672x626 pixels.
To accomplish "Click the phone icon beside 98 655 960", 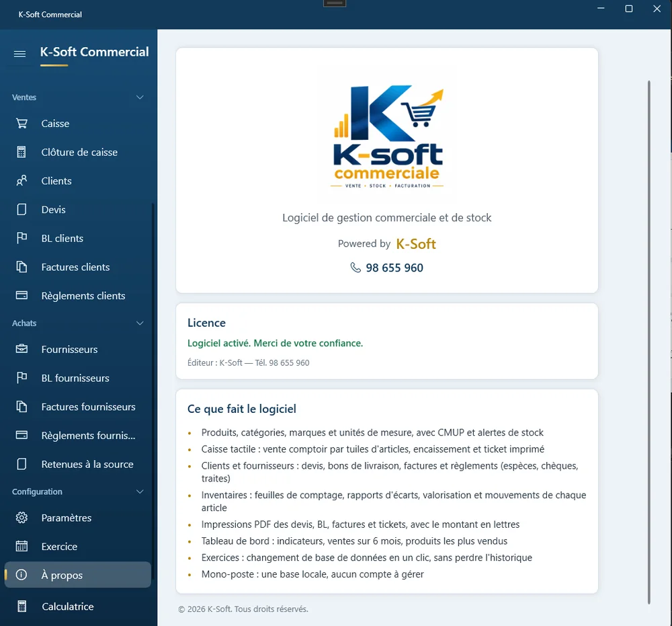I will point(355,268).
